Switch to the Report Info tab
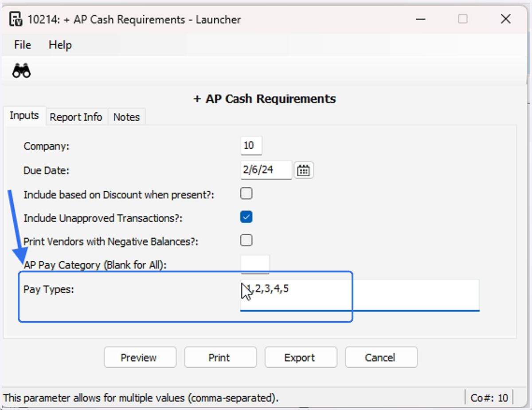This screenshot has height=410, width=532. tap(76, 117)
